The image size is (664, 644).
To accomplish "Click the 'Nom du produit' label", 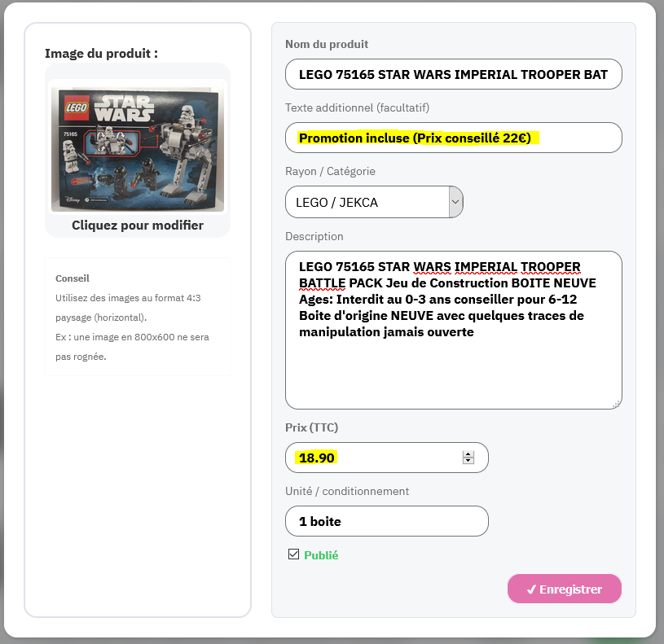I will coord(327,44).
